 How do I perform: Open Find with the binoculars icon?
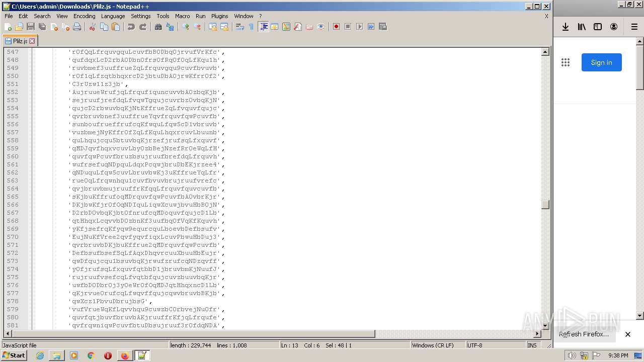point(158,27)
